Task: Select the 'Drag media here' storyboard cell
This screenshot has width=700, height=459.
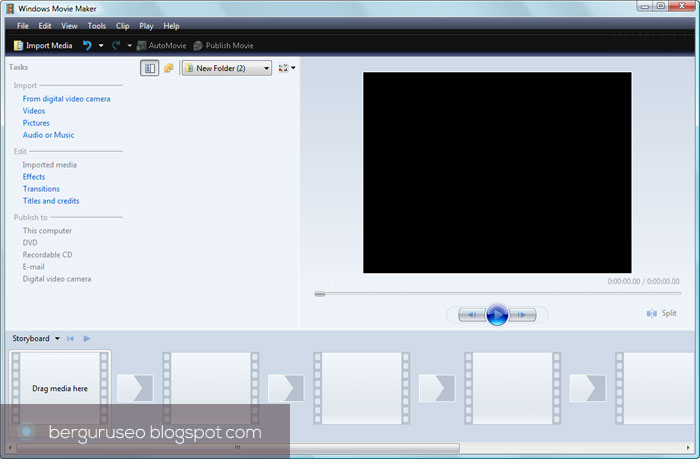Action: [60, 388]
